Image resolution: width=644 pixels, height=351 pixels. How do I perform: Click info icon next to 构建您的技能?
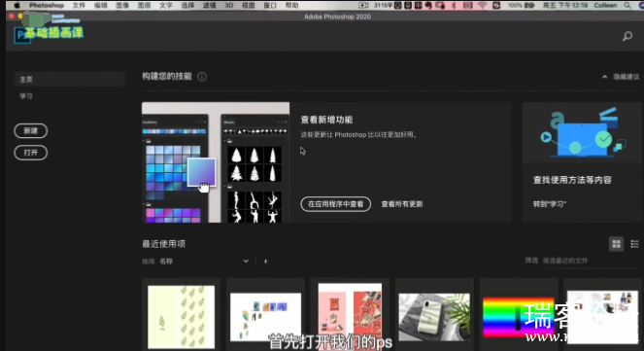[x=202, y=77]
